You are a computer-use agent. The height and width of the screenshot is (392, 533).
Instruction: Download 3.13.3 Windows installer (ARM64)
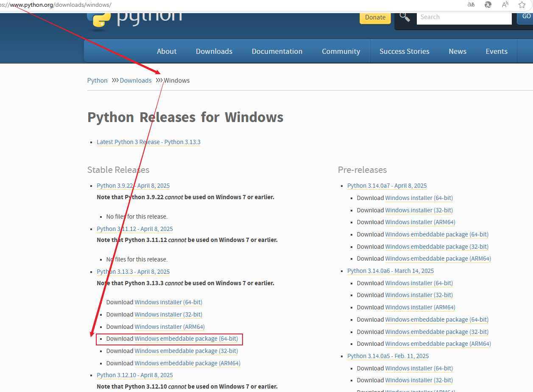point(170,327)
